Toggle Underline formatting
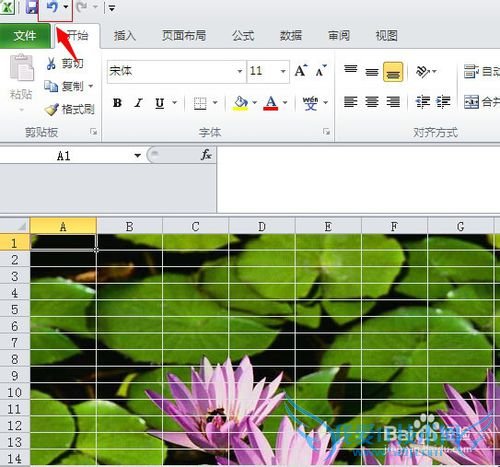Image resolution: width=500 pixels, height=467 pixels. pyautogui.click(x=160, y=103)
